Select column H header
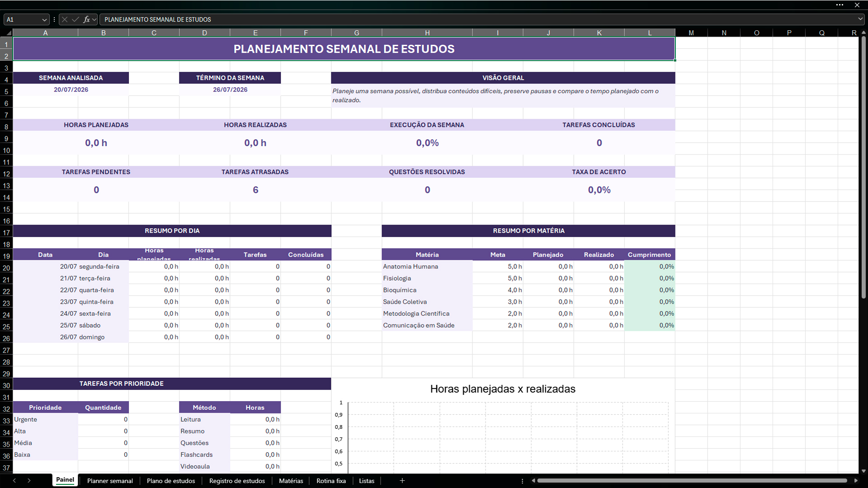The height and width of the screenshot is (488, 868). (x=427, y=33)
